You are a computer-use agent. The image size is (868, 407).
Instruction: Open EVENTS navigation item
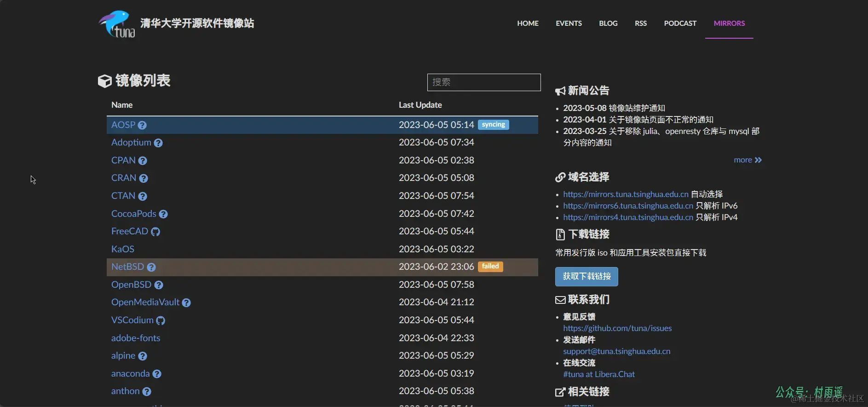tap(569, 23)
